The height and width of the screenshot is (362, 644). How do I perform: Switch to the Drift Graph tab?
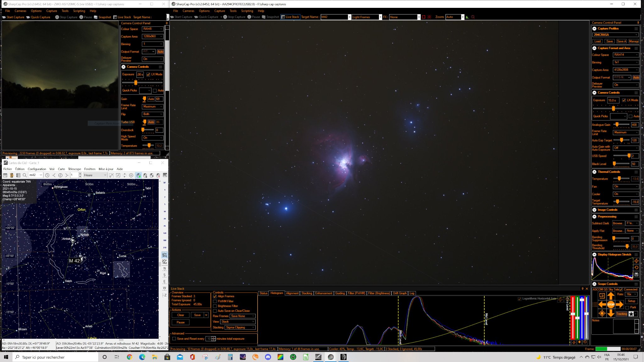coord(400,293)
